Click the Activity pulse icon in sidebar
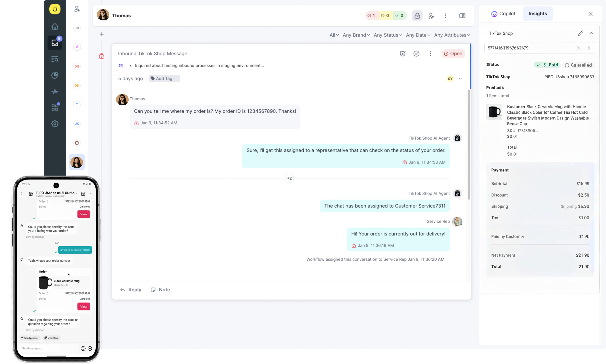Image resolution: width=606 pixels, height=364 pixels. [x=55, y=91]
